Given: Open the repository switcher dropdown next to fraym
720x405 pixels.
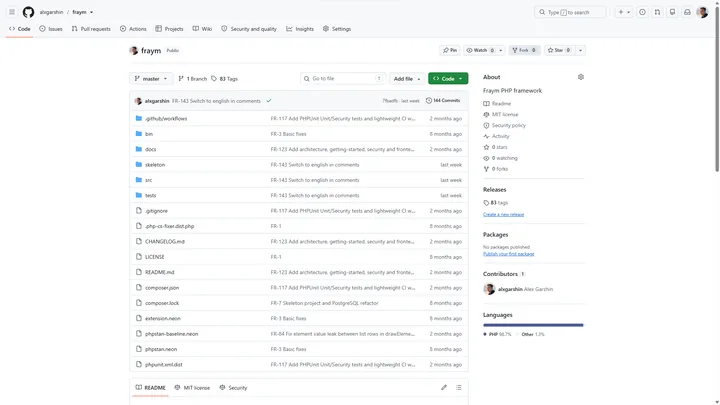Looking at the screenshot, I should [x=91, y=12].
